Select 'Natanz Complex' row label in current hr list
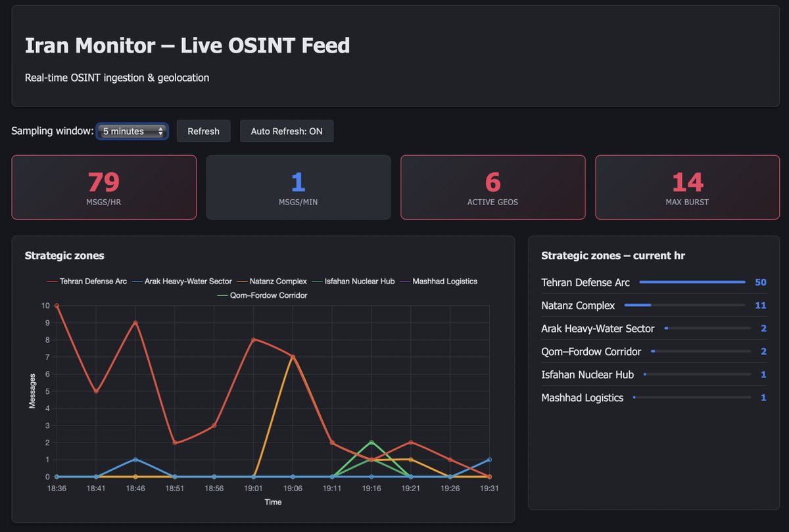Screen dimensions: 789x532 578,305
